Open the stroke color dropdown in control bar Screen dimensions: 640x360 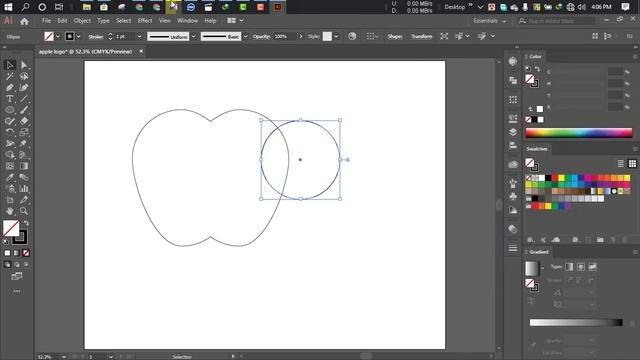point(78,36)
